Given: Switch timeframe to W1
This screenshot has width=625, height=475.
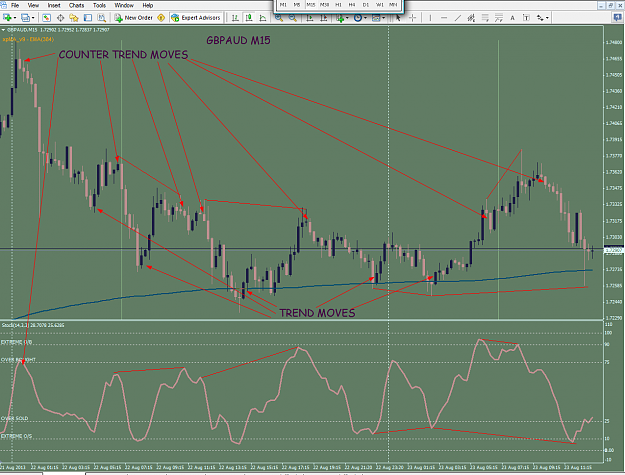Looking at the screenshot, I should click(380, 5).
